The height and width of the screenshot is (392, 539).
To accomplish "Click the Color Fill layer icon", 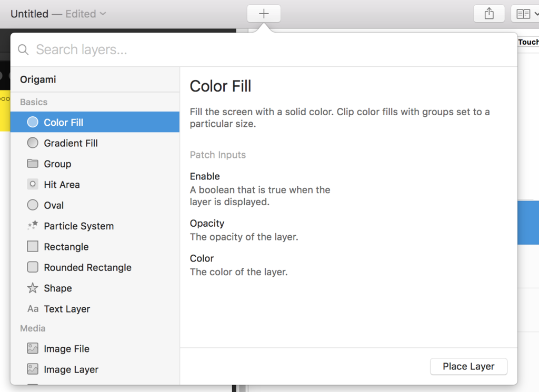I will click(33, 122).
